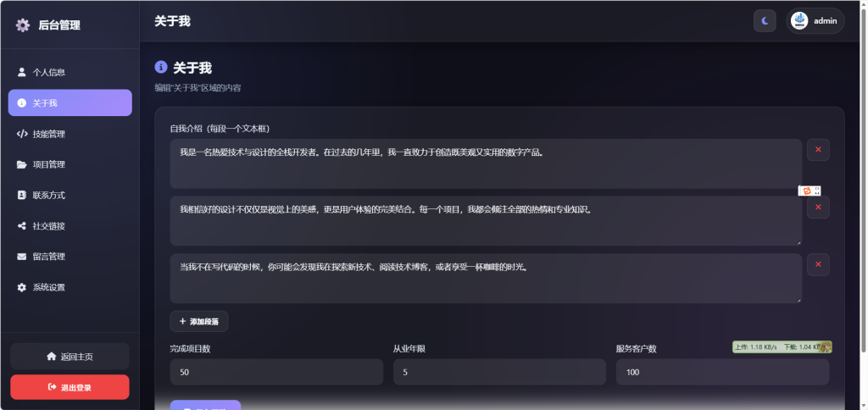Screen dimensions: 868x410
Task: Click the gear icon of 系统设置
Action: [x=21, y=287]
